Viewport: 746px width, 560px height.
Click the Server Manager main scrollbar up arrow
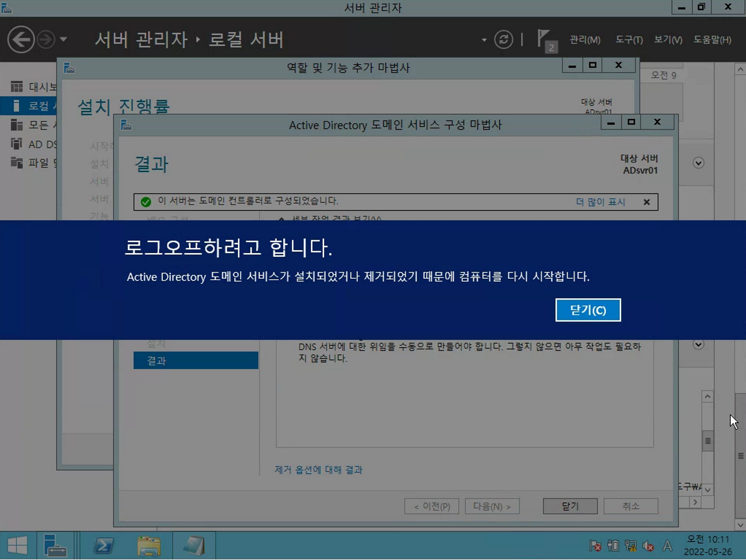click(x=741, y=69)
